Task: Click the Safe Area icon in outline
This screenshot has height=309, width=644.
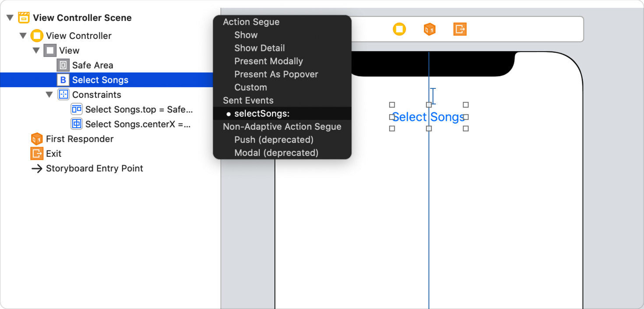Action: pos(63,65)
